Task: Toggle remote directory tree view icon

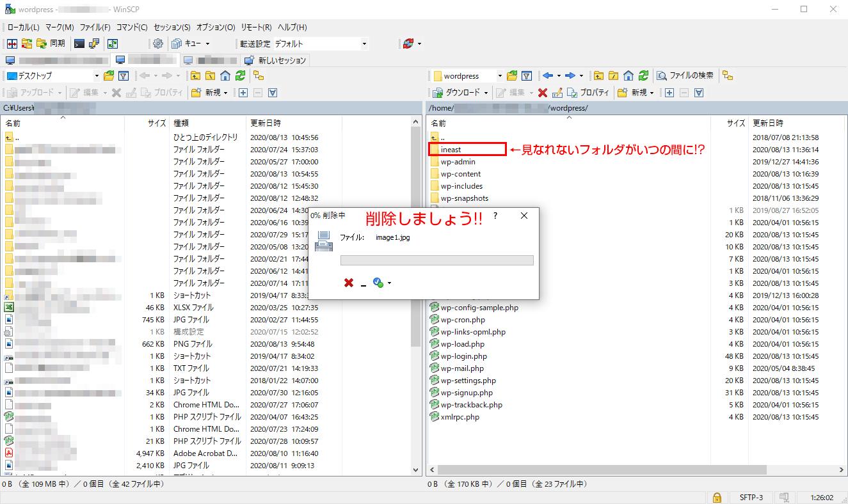Action: click(728, 75)
